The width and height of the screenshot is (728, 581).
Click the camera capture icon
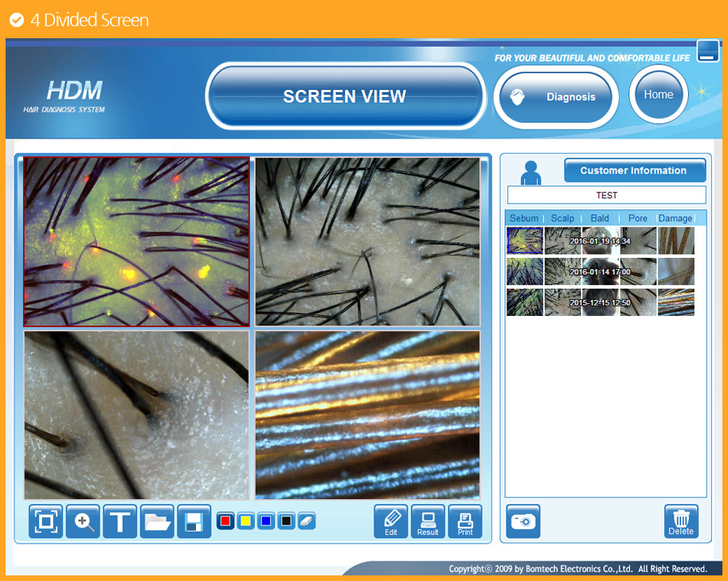(523, 521)
